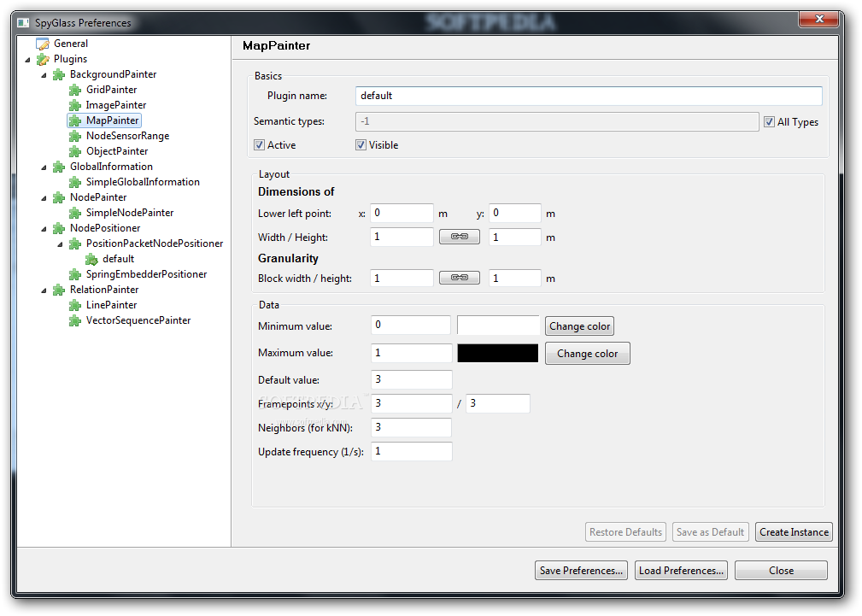Toggle the Visible checkbox
The height and width of the screenshot is (616, 862).
point(361,145)
